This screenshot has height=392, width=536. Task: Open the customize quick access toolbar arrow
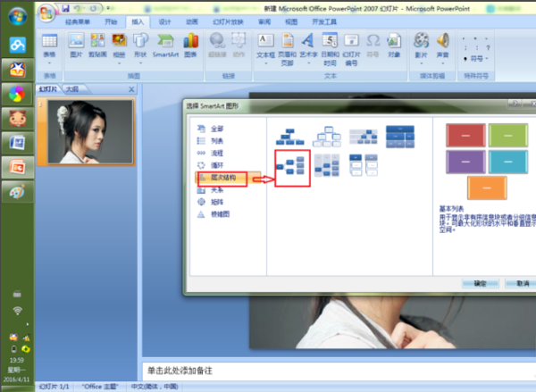[108, 8]
